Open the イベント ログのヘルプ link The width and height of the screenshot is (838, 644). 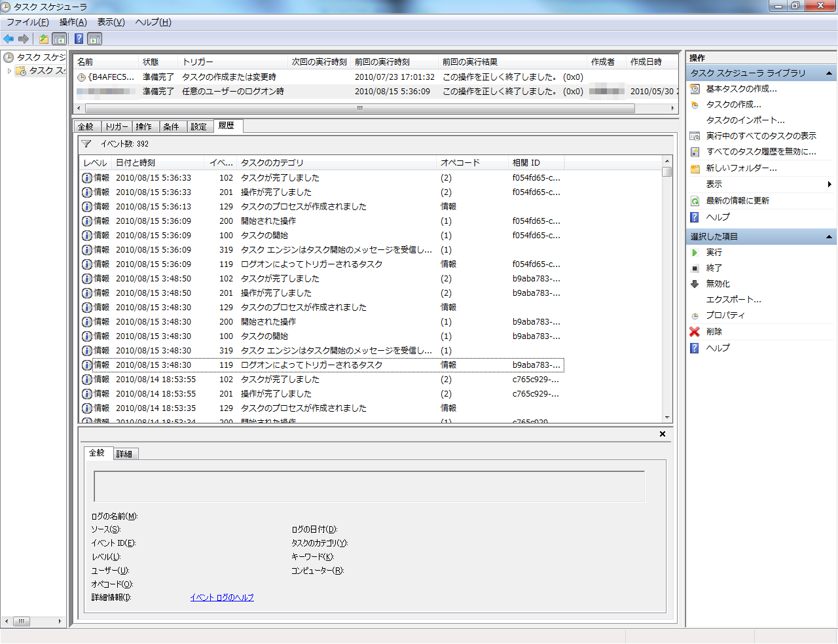point(222,598)
